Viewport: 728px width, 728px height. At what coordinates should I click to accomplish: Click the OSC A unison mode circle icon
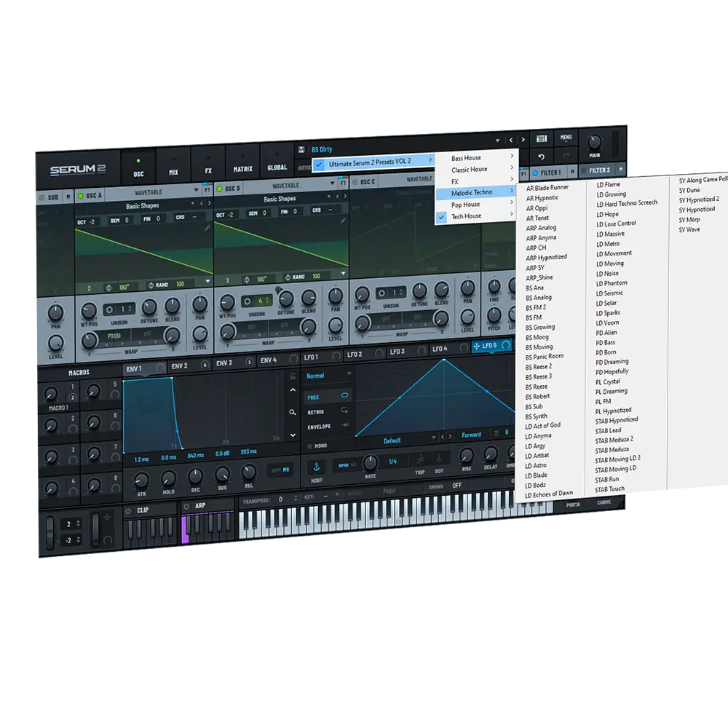pos(110,309)
